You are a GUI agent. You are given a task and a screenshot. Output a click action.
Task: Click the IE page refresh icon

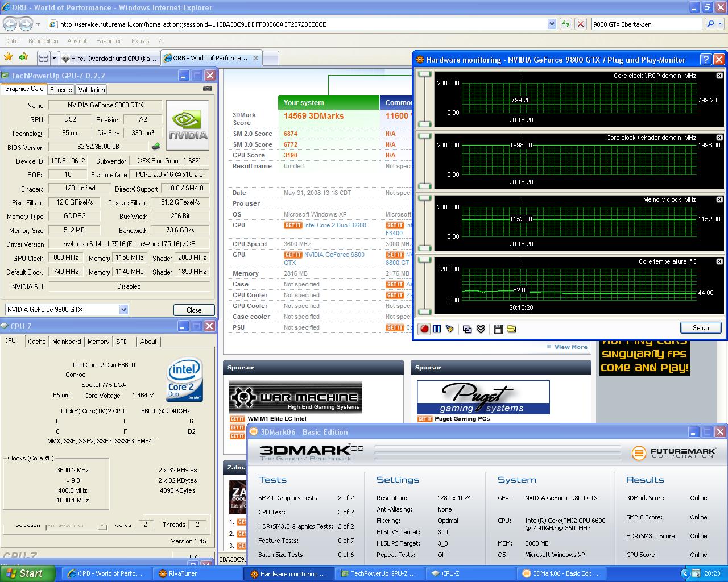pyautogui.click(x=565, y=24)
